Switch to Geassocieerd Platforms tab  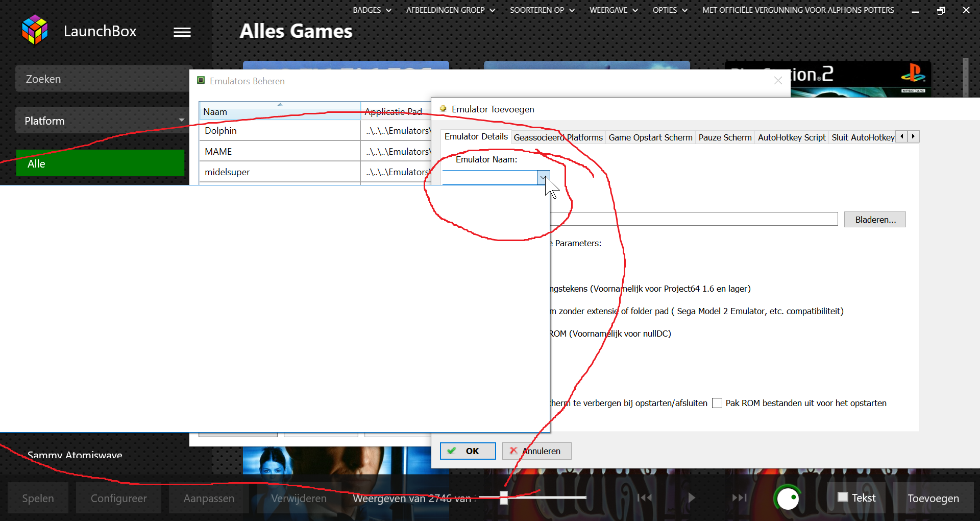pos(558,137)
